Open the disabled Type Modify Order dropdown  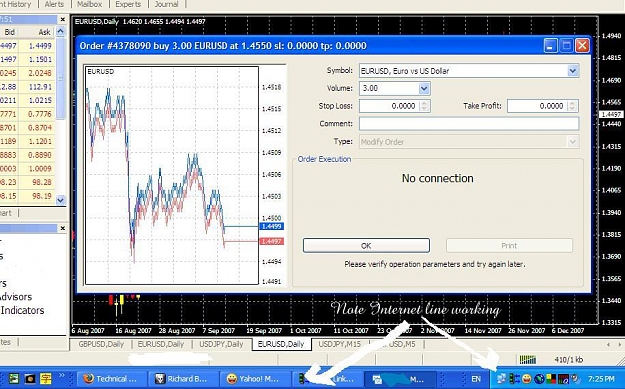pyautogui.click(x=469, y=141)
